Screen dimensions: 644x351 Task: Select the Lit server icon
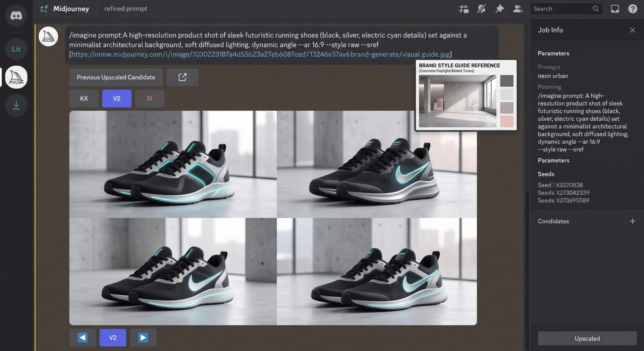pyautogui.click(x=16, y=49)
